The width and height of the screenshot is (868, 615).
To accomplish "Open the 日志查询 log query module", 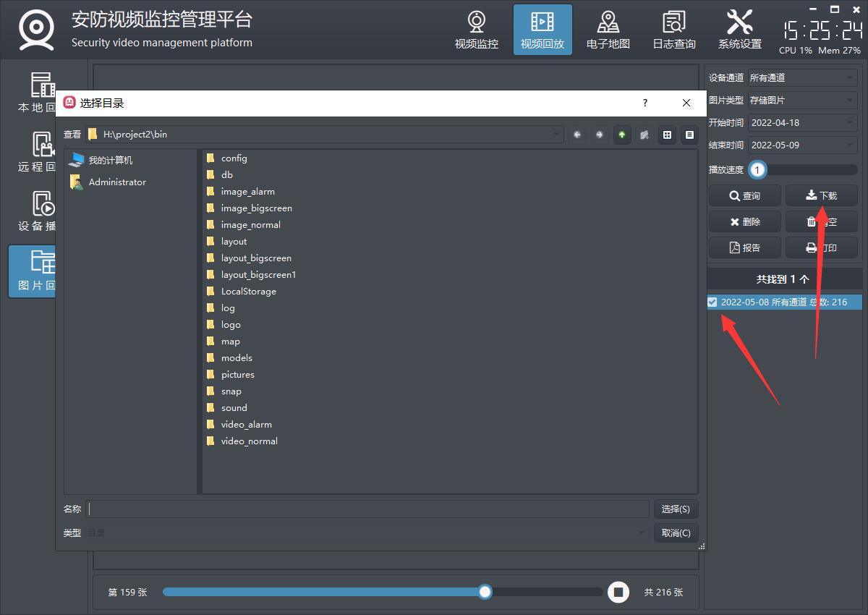I will tap(673, 30).
